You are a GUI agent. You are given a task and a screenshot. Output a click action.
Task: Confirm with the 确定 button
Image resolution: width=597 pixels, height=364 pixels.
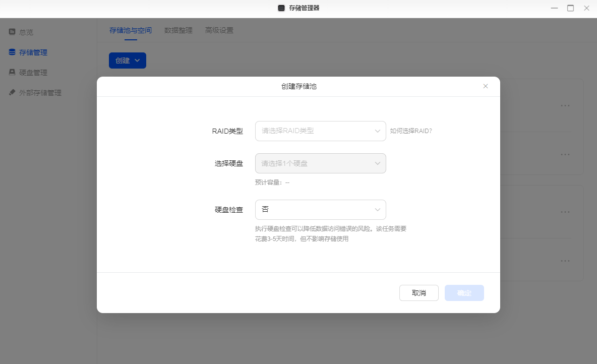464,293
